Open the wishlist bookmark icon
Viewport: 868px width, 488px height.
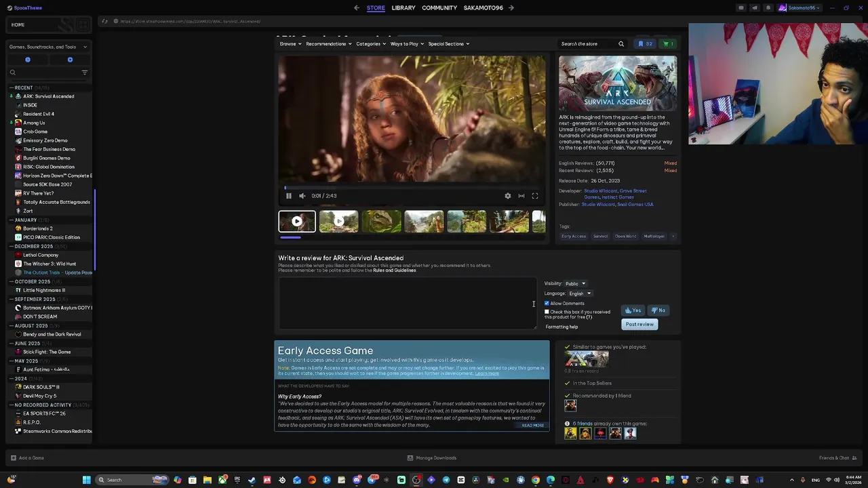(x=645, y=44)
